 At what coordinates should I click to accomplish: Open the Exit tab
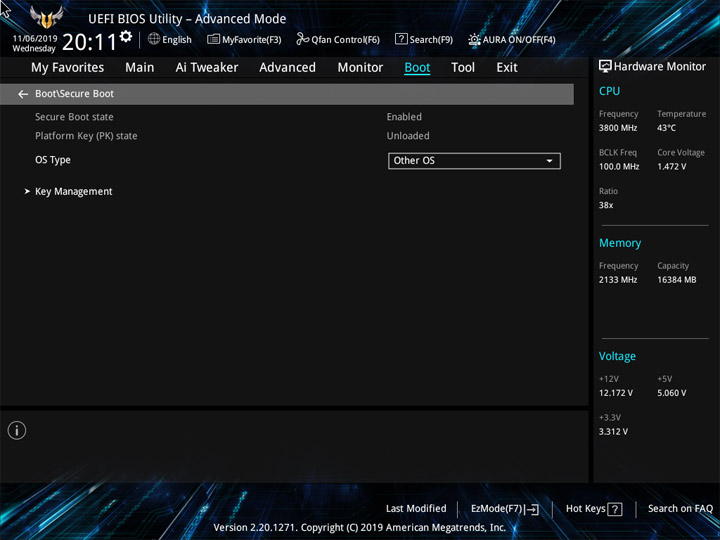(507, 68)
